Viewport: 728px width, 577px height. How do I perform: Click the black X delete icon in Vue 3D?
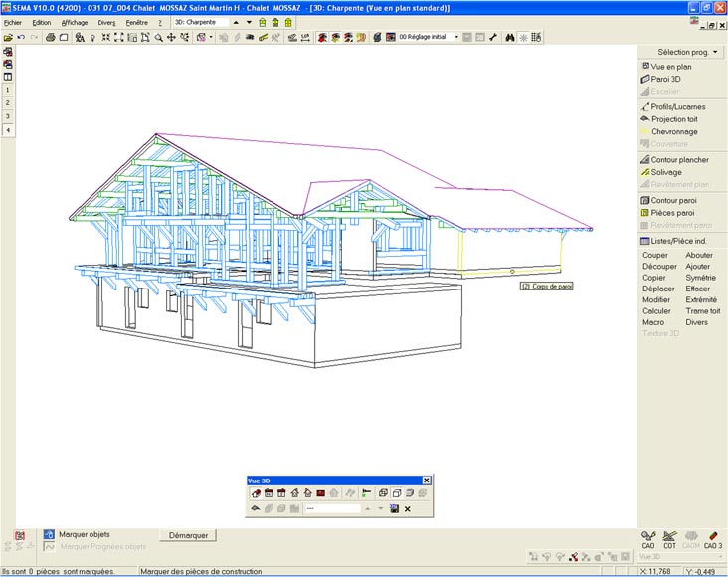point(407,509)
